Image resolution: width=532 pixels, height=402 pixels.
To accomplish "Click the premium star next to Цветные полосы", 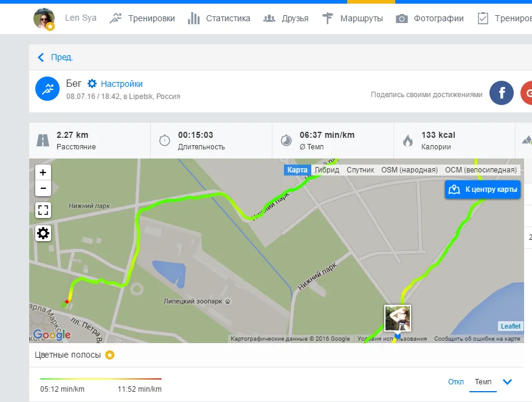I will [109, 355].
